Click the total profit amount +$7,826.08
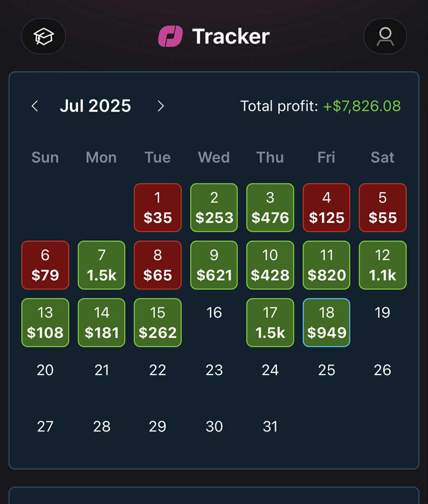The width and height of the screenshot is (428, 504). tap(362, 106)
